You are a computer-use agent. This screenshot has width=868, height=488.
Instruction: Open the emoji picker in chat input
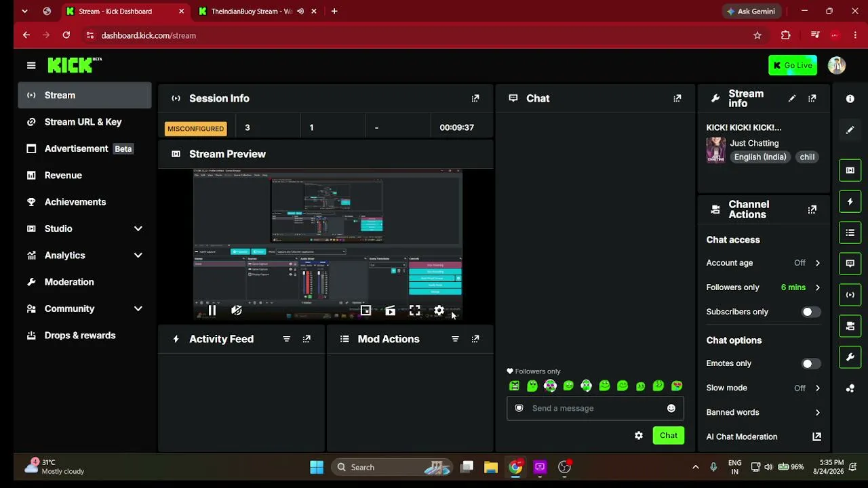671,408
